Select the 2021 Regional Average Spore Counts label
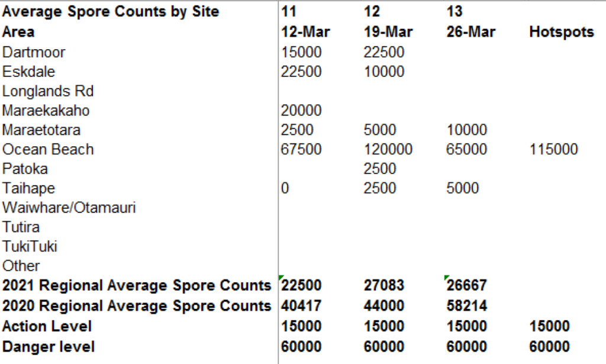This screenshot has width=606, height=364. click(137, 286)
